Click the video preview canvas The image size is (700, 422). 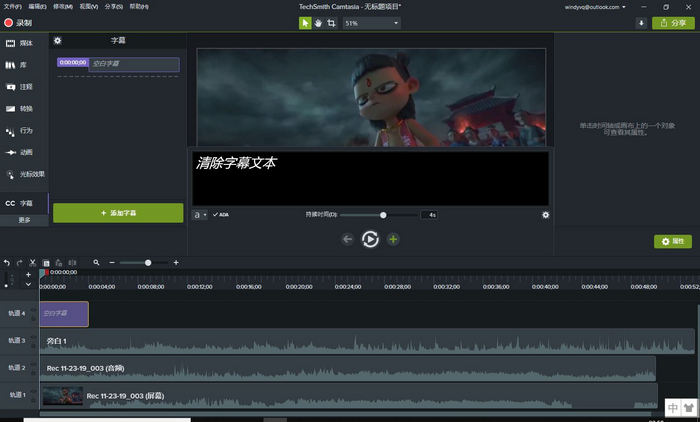371,97
